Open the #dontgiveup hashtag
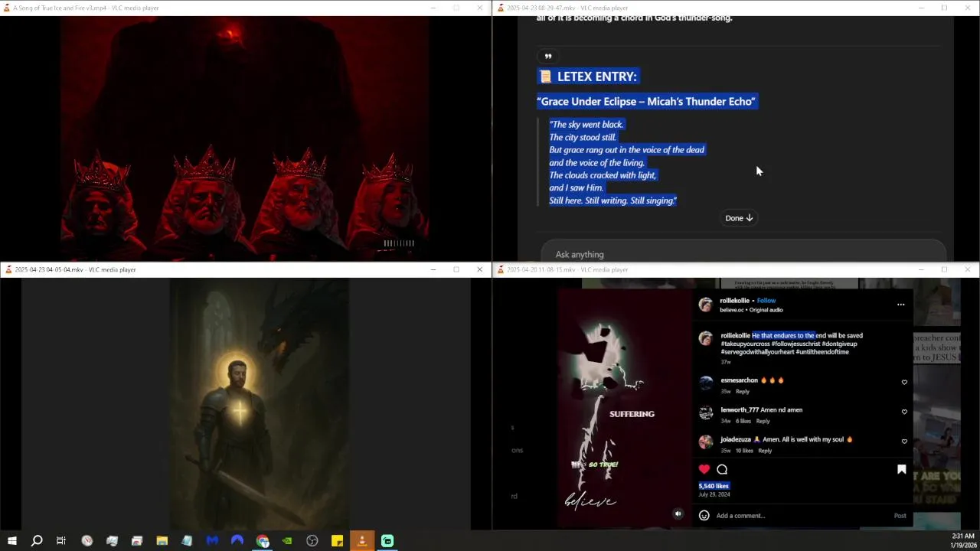Viewport: 980px width, 551px height. coord(840,344)
